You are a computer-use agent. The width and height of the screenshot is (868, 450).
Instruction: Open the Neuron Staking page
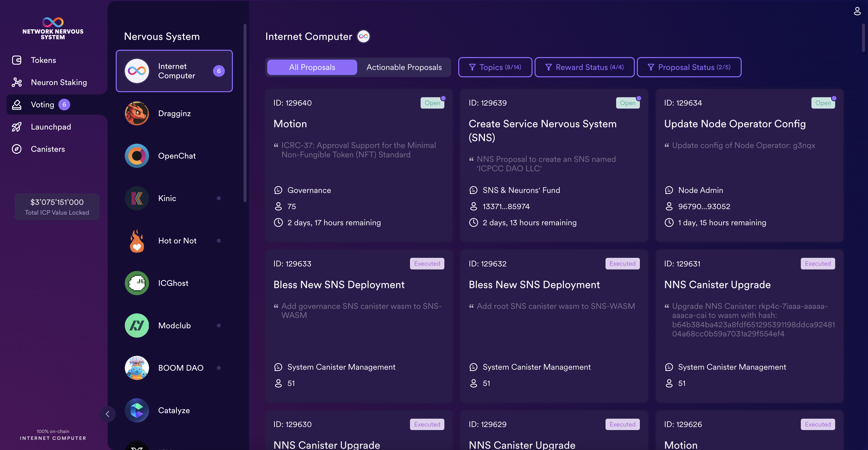click(x=59, y=83)
